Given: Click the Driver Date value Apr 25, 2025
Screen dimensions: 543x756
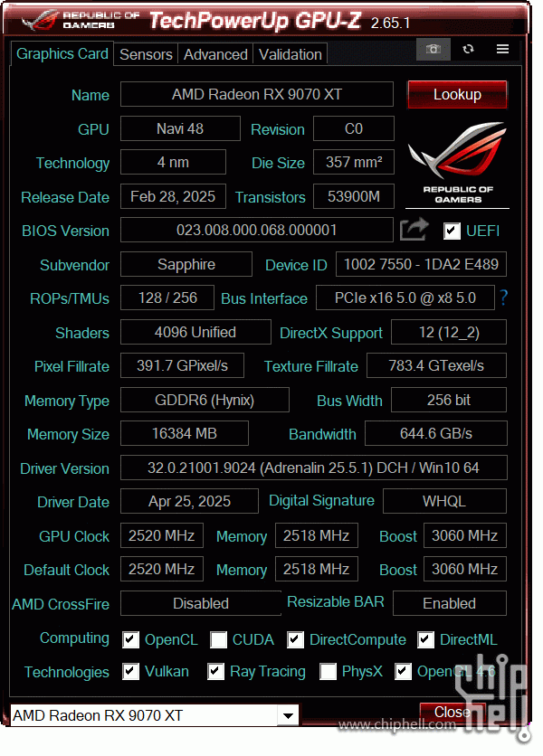Looking at the screenshot, I should (189, 501).
